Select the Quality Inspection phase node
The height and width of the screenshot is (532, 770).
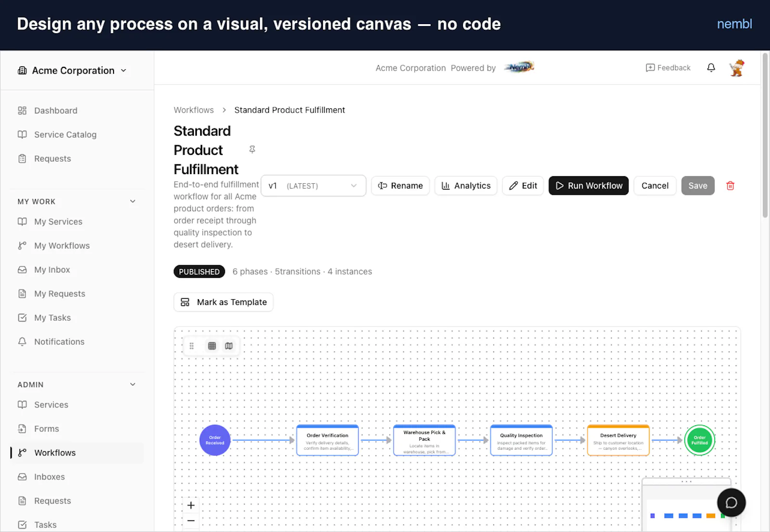point(521,440)
